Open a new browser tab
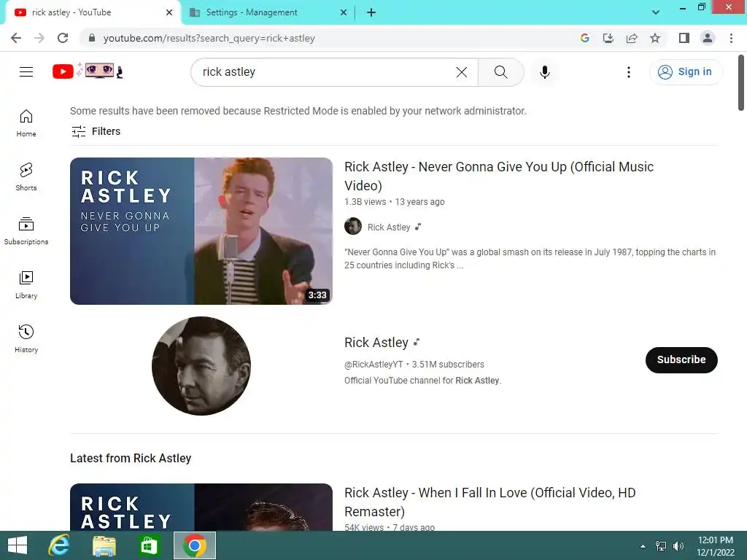The height and width of the screenshot is (560, 747). tap(371, 12)
